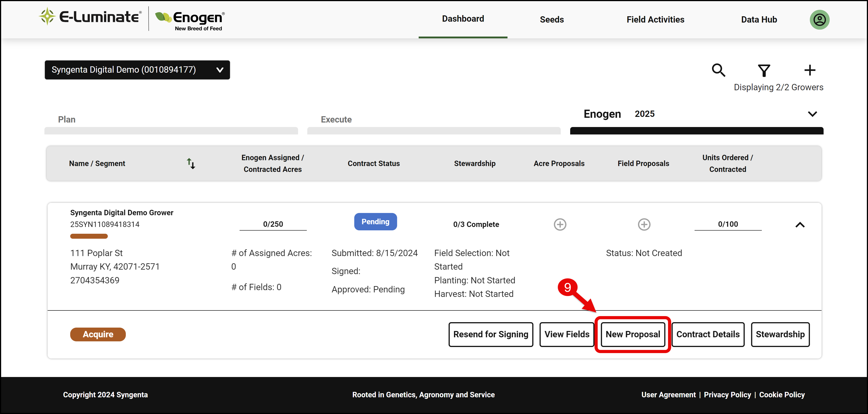
Task: Select the Enogen 2025 tab label
Action: point(619,114)
